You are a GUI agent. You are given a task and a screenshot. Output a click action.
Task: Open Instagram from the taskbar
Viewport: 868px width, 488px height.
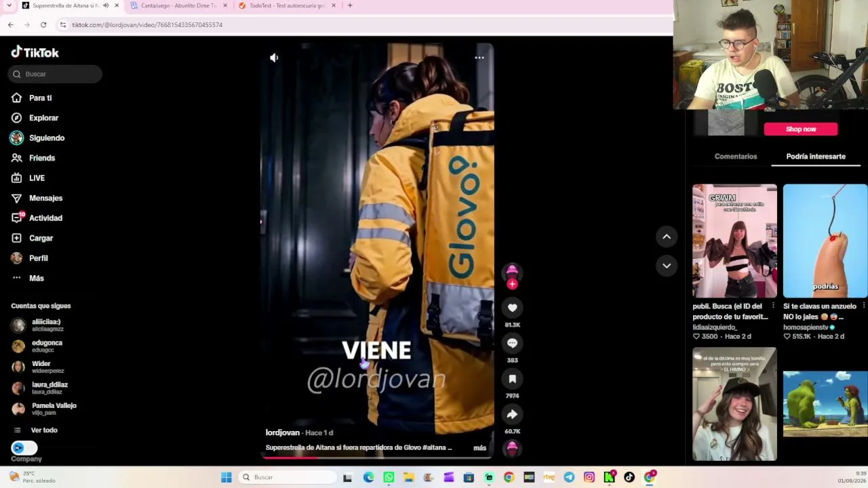[x=589, y=477]
